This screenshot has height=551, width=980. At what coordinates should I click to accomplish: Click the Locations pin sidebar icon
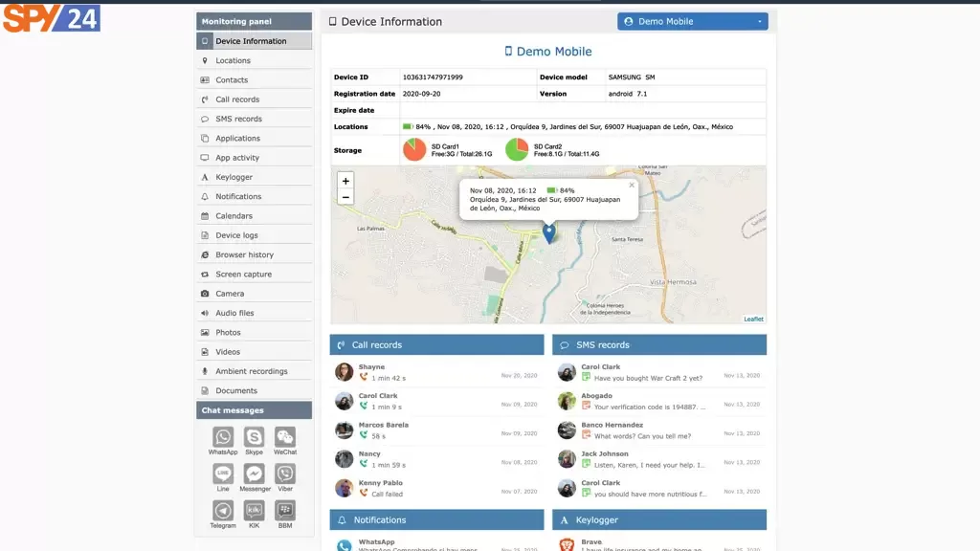(x=205, y=60)
